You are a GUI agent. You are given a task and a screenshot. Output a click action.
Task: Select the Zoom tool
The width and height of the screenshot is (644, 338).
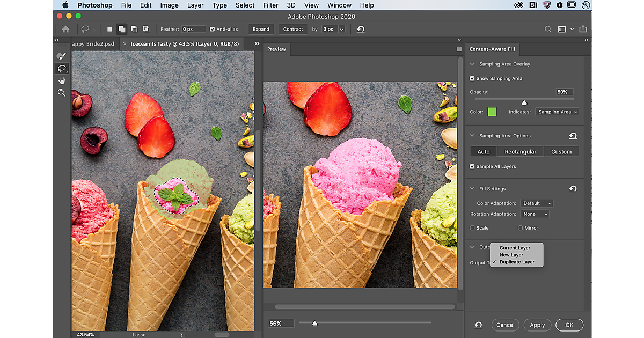coord(62,93)
